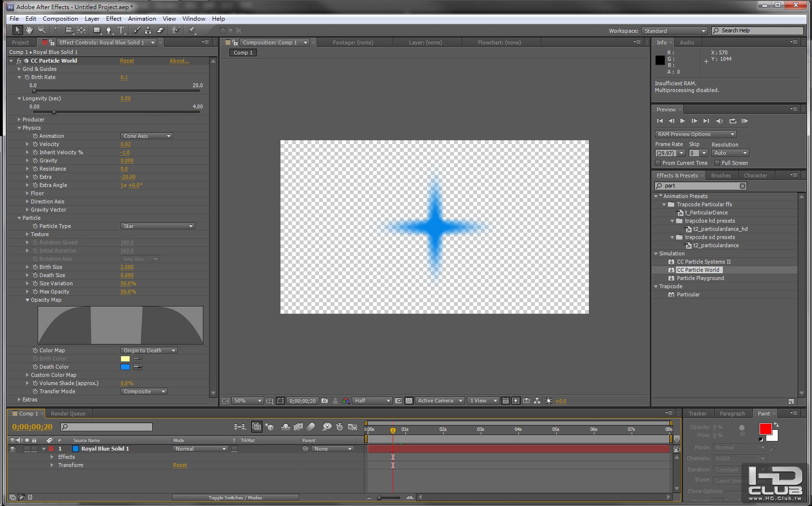This screenshot has height=506, width=812.
Task: Open the Particle Type dropdown
Action: tap(157, 226)
